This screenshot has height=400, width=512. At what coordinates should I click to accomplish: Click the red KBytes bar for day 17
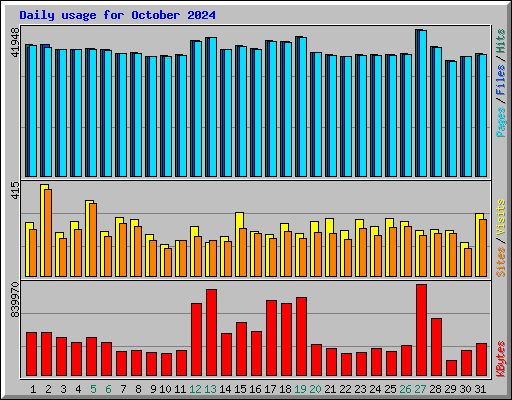point(271,338)
